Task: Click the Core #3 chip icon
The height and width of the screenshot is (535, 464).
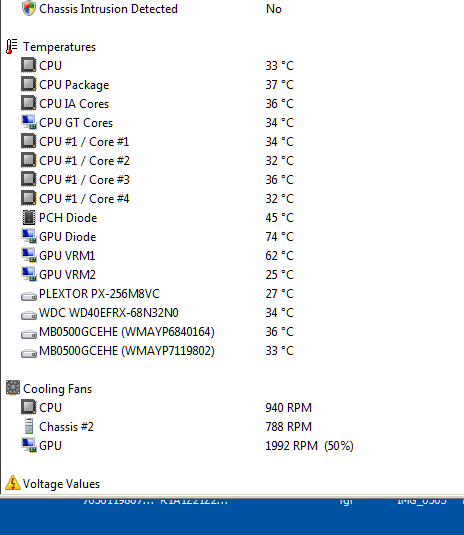Action: click(29, 179)
